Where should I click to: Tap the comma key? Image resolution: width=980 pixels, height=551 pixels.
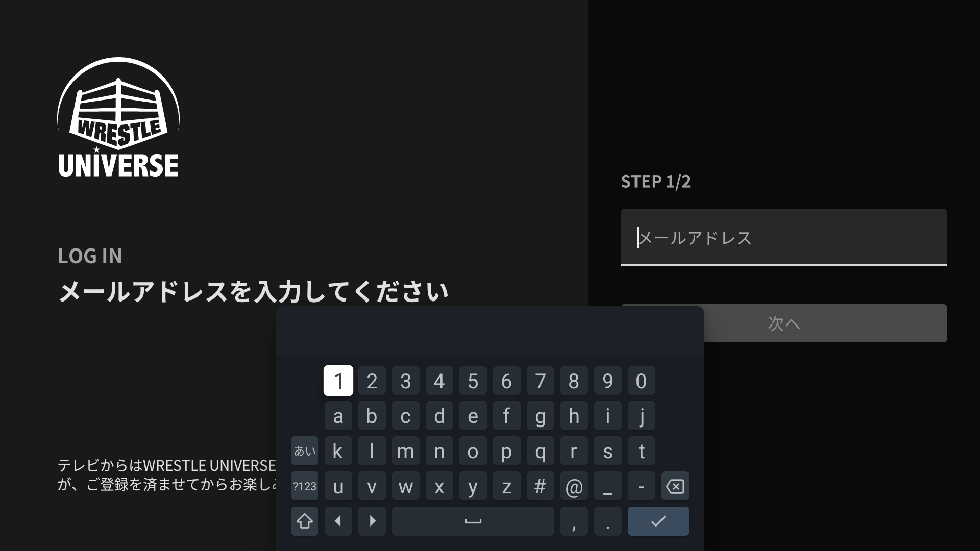(574, 521)
